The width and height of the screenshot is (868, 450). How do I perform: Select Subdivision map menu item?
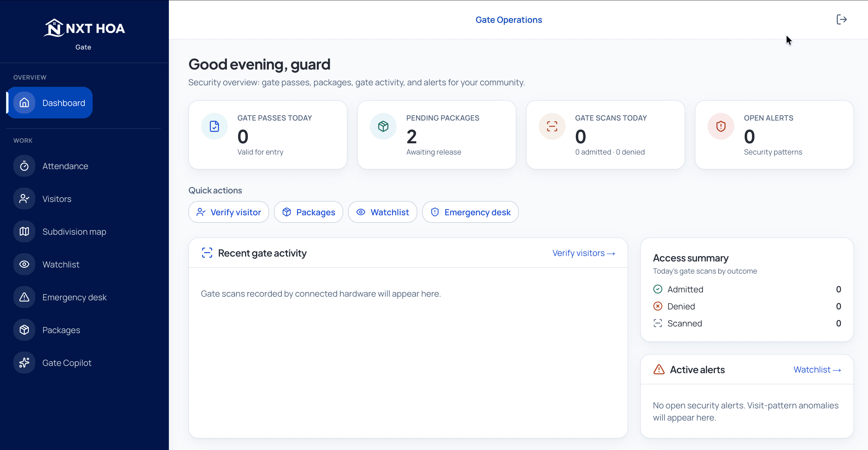point(74,231)
